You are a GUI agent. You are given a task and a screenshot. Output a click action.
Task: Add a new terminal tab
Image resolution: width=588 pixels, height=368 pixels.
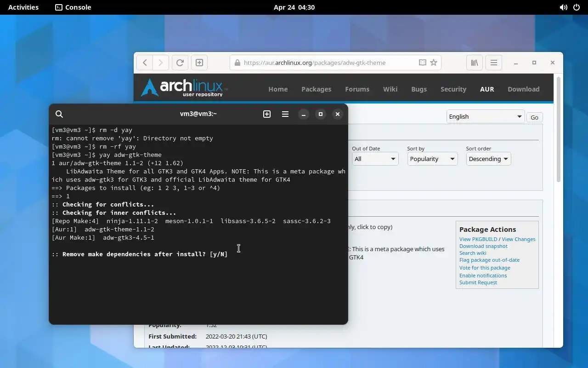tap(267, 114)
